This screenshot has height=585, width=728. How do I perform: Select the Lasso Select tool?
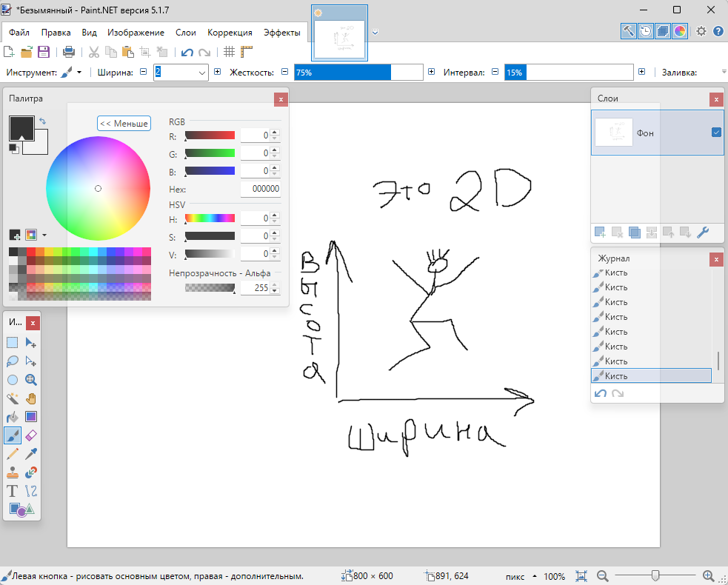13,361
